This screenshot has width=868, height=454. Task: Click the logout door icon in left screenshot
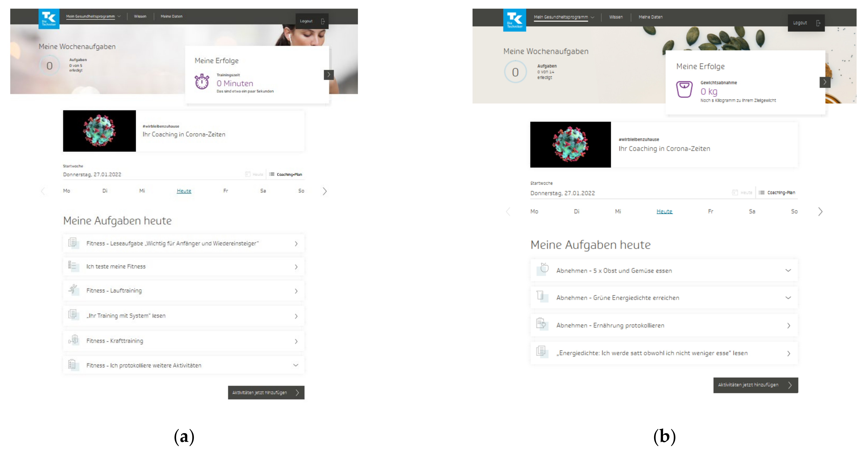(x=323, y=21)
